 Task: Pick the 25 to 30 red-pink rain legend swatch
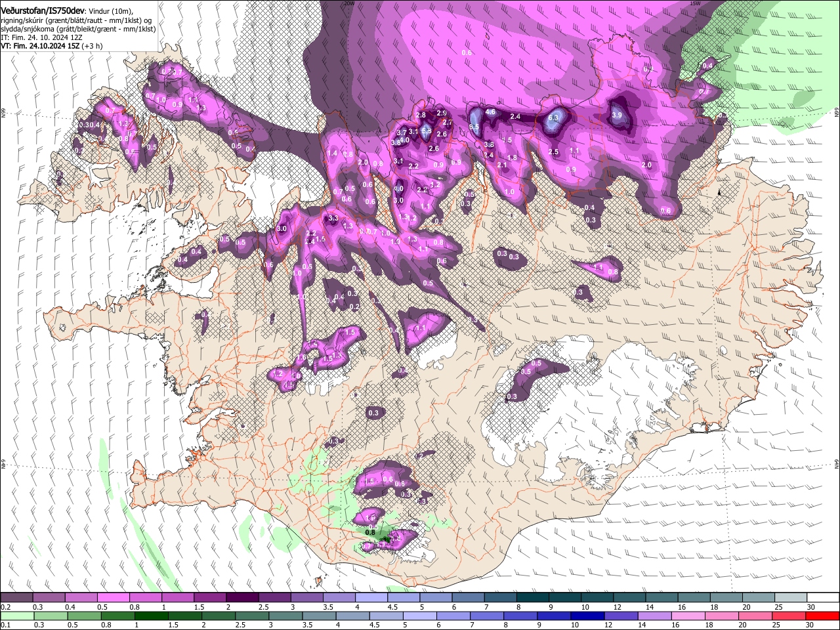click(788, 616)
